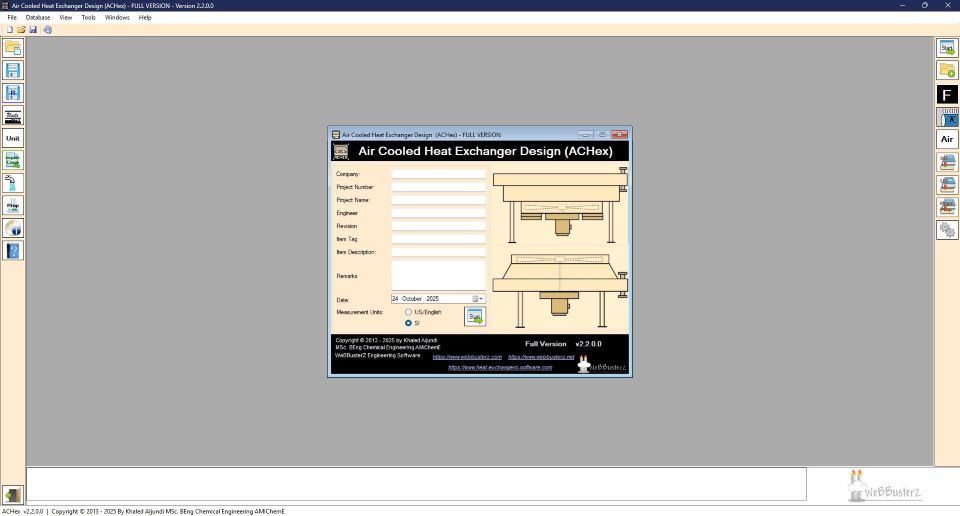Viewport: 960px width, 516px height.
Task: Click the 'Full Version' text in the dialog
Action: 546,344
